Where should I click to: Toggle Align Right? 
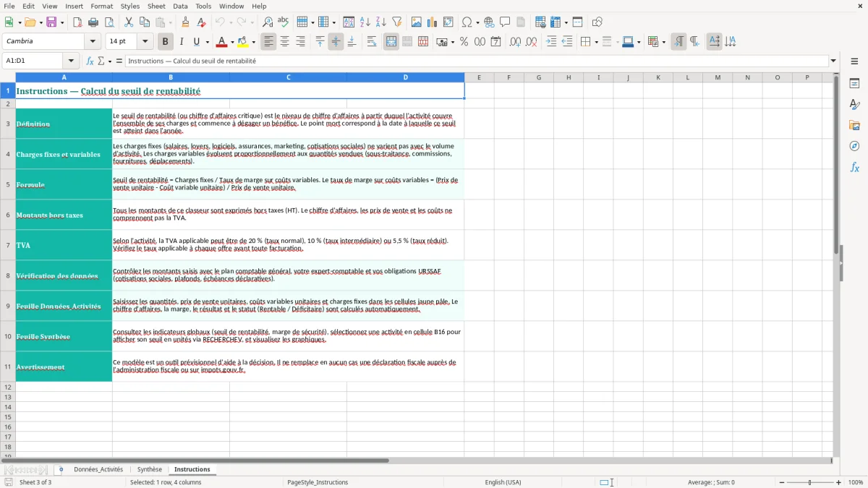pos(300,42)
